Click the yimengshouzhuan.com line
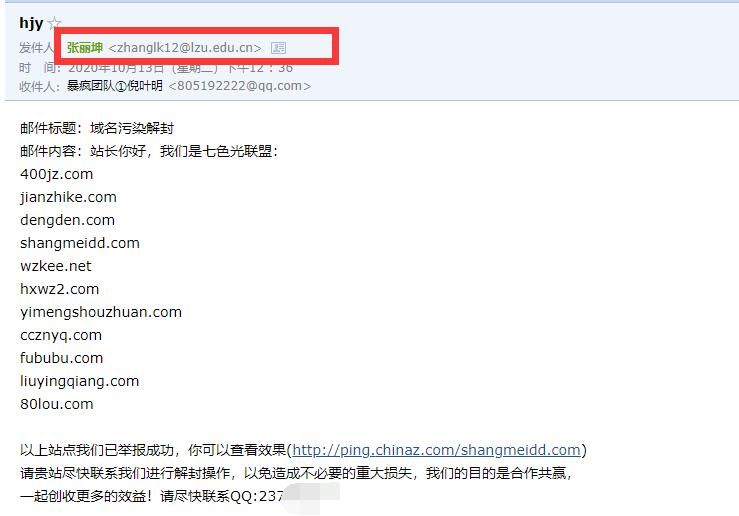Image resolution: width=739 pixels, height=516 pixels. coord(101,312)
